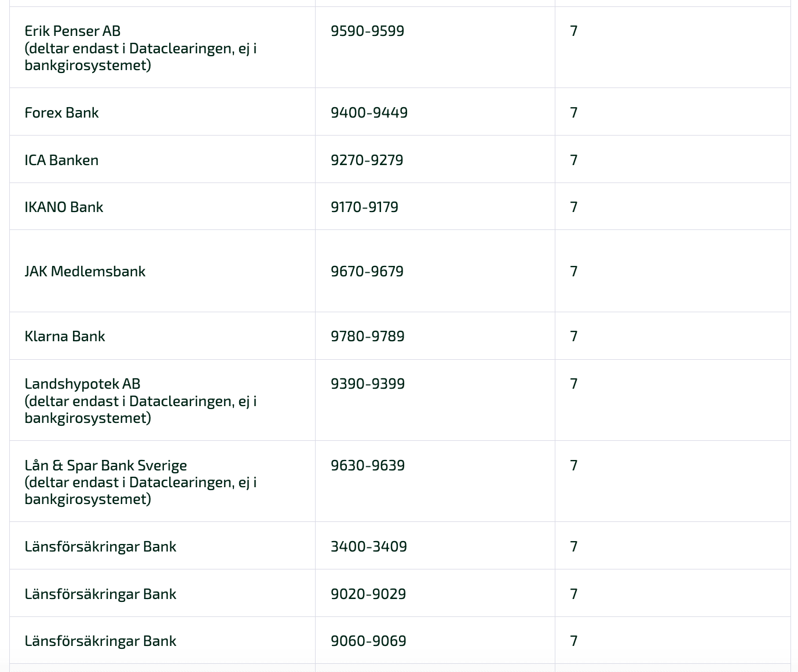
Task: Click Klarna Bank name
Action: pos(65,336)
